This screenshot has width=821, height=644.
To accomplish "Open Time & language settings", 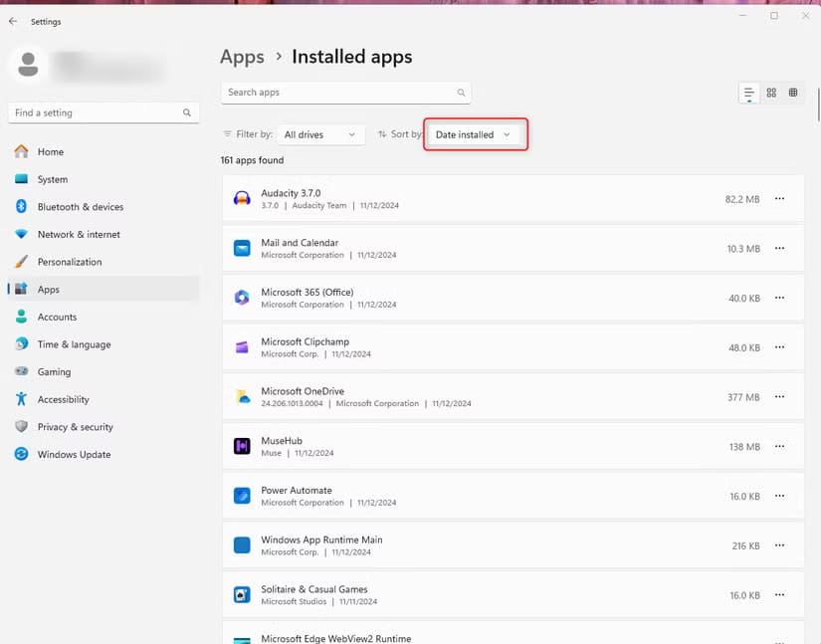I will [x=103, y=344].
